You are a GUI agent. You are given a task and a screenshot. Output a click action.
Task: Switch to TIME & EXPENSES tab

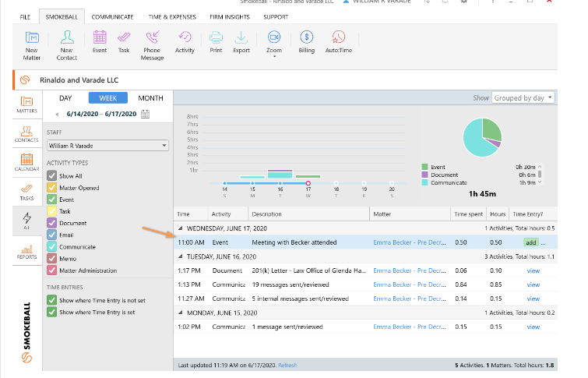point(172,17)
